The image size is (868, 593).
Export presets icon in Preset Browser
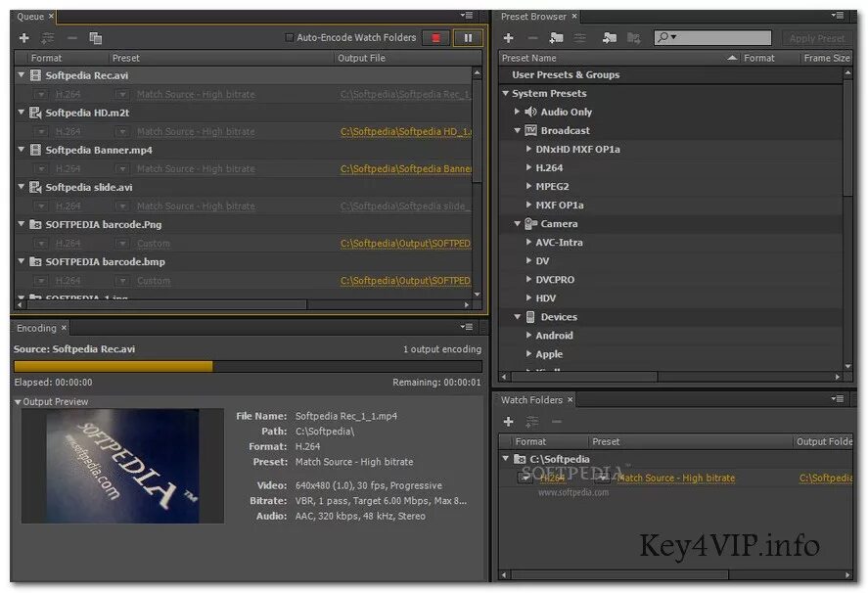click(633, 37)
